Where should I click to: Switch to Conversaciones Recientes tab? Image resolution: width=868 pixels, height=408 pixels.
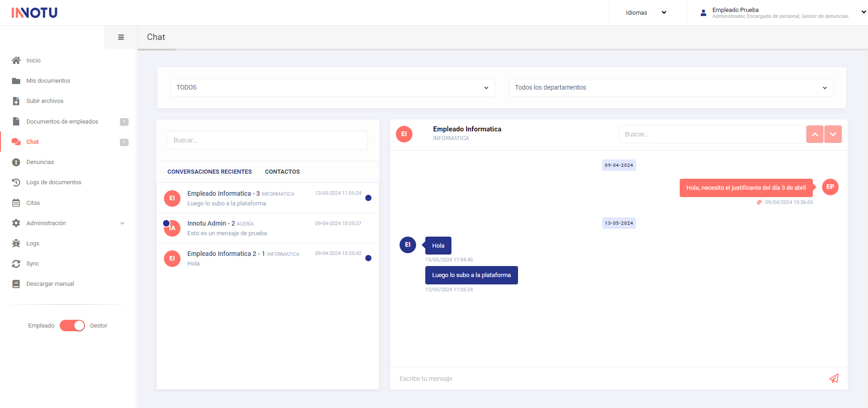point(209,172)
